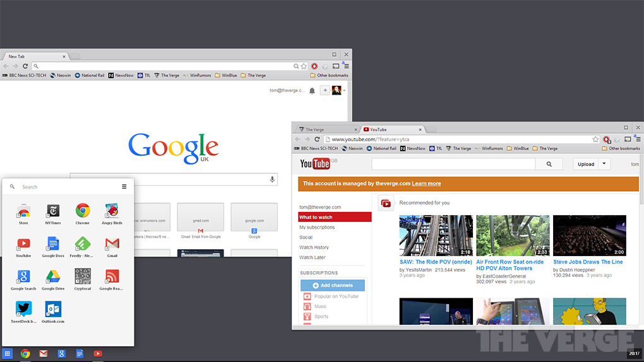The image size is (644, 362).
Task: Open Neowin bookmark in New Tab window
Action: coord(61,76)
